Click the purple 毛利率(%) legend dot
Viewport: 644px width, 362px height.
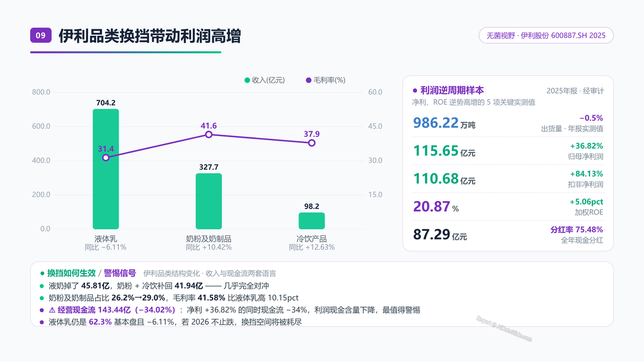(x=308, y=80)
